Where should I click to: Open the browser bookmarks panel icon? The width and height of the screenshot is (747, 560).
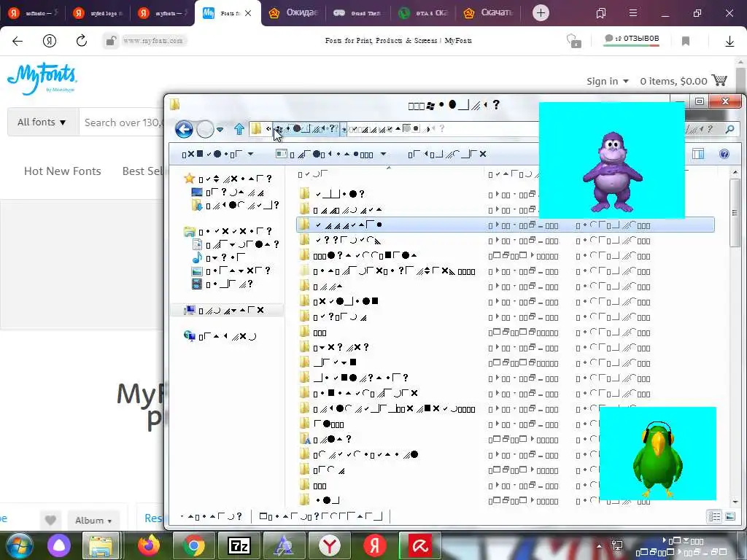601,13
